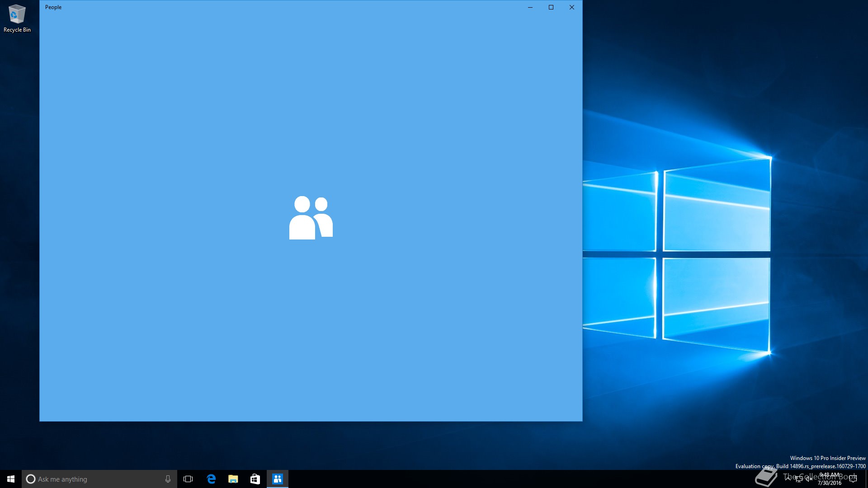Open the Action Center notification icon
The width and height of the screenshot is (868, 488).
pos(853,479)
